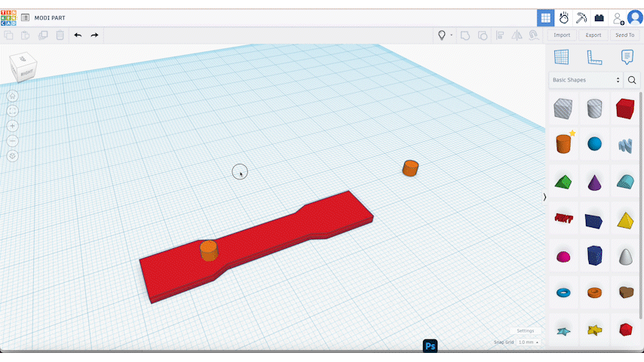This screenshot has height=362, width=644.
Task: Select the red Box shape thumbnail
Action: (625, 109)
